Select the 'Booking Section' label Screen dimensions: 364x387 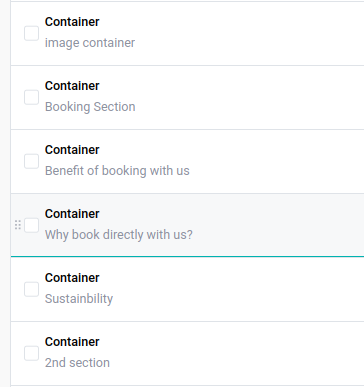(90, 107)
